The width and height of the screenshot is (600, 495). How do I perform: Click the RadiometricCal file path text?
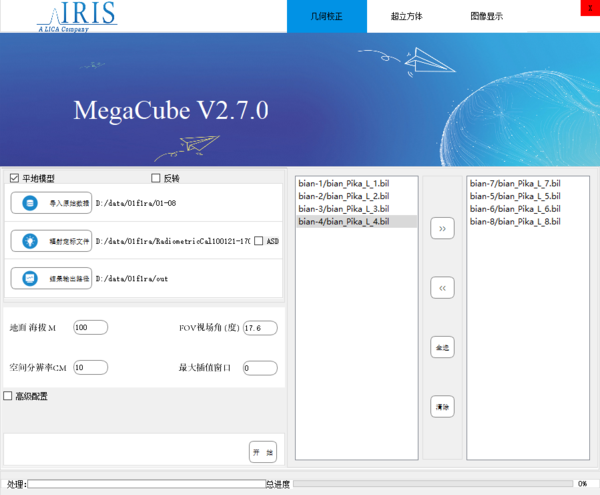(173, 241)
